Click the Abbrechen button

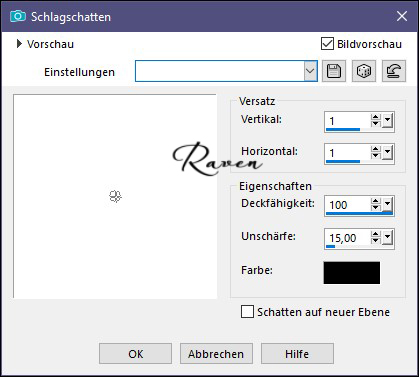216,354
